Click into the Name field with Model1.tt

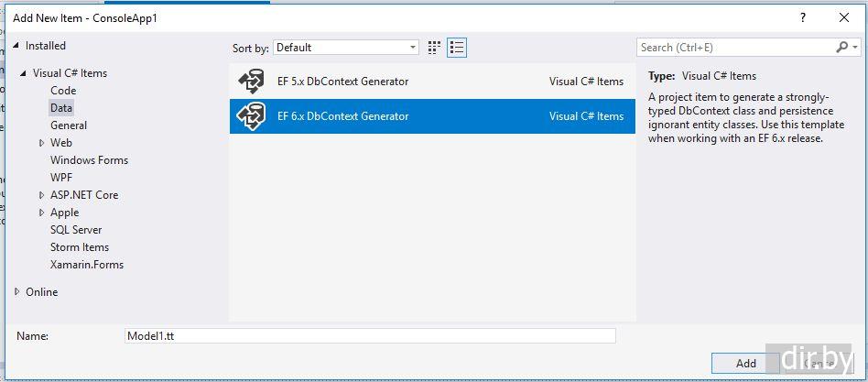pyautogui.click(x=370, y=335)
